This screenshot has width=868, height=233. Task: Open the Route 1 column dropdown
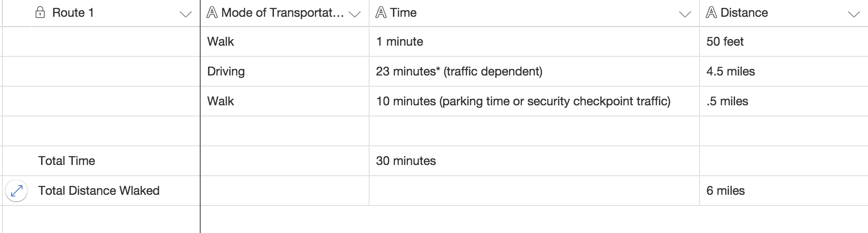tap(185, 14)
